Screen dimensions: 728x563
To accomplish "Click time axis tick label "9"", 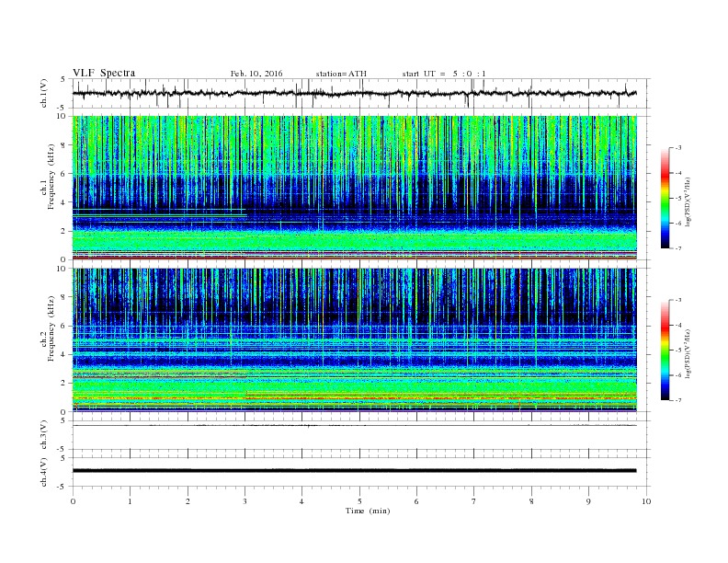I will (x=588, y=501).
